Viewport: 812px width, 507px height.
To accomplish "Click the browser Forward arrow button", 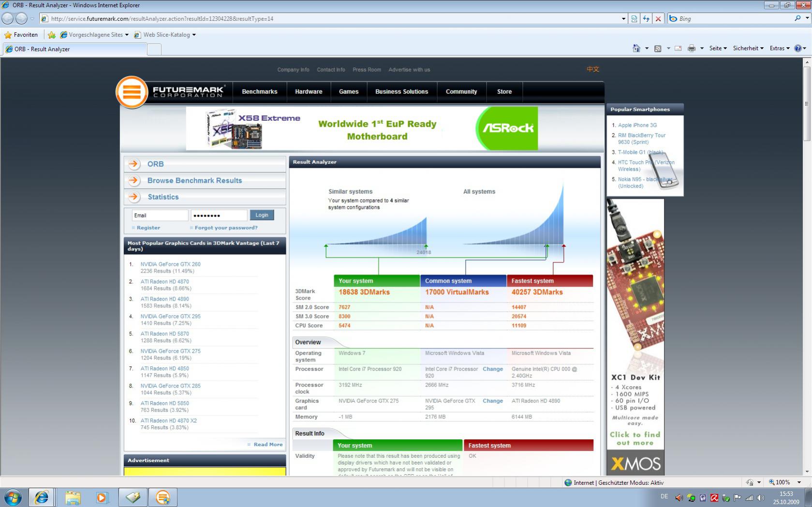I will click(x=21, y=18).
